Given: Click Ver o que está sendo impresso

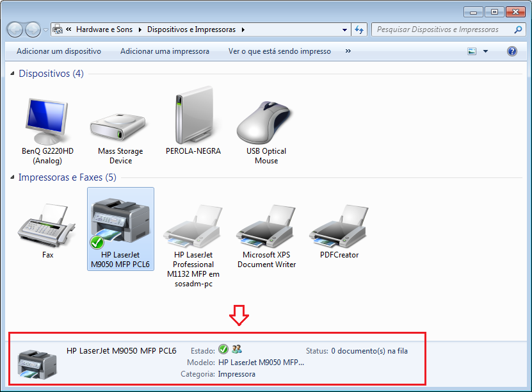Looking at the screenshot, I should 280,51.
